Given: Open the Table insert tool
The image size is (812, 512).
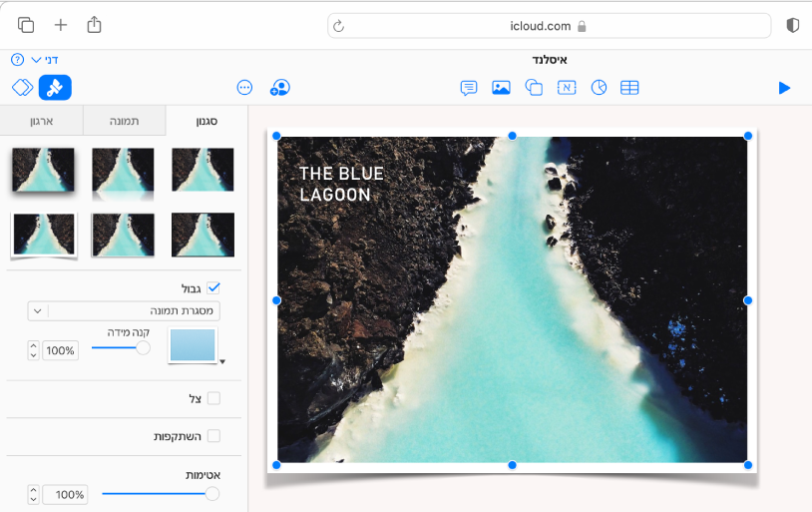Looking at the screenshot, I should click(629, 88).
